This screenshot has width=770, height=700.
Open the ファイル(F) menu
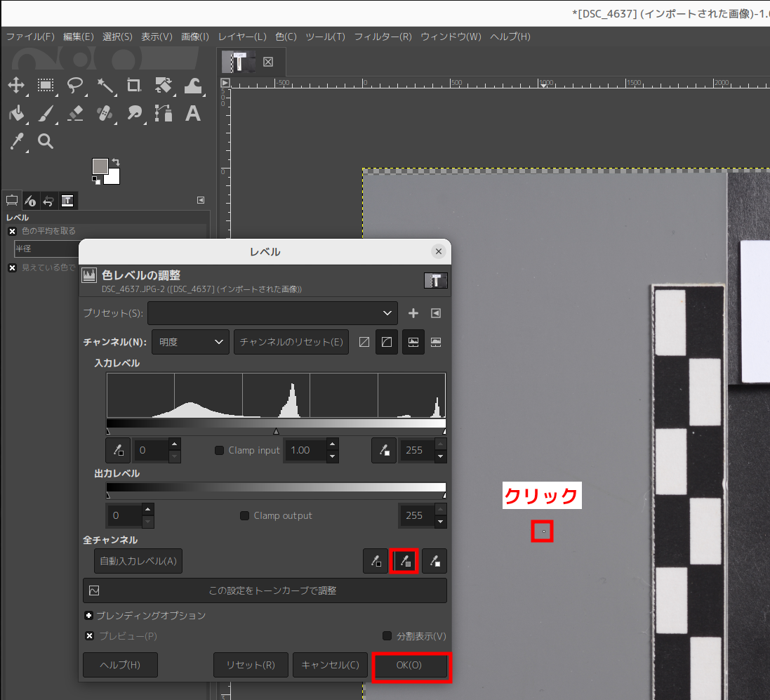click(x=30, y=37)
